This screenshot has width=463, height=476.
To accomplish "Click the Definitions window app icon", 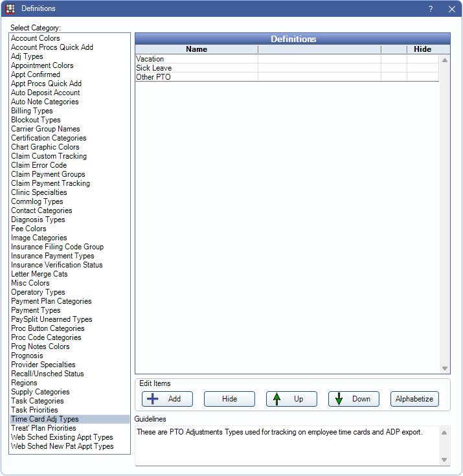I will pyautogui.click(x=10, y=8).
